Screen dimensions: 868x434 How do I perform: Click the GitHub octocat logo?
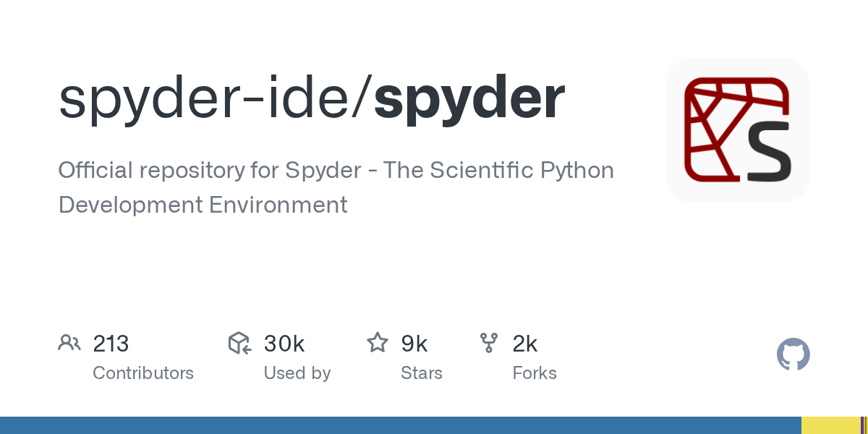(793, 355)
